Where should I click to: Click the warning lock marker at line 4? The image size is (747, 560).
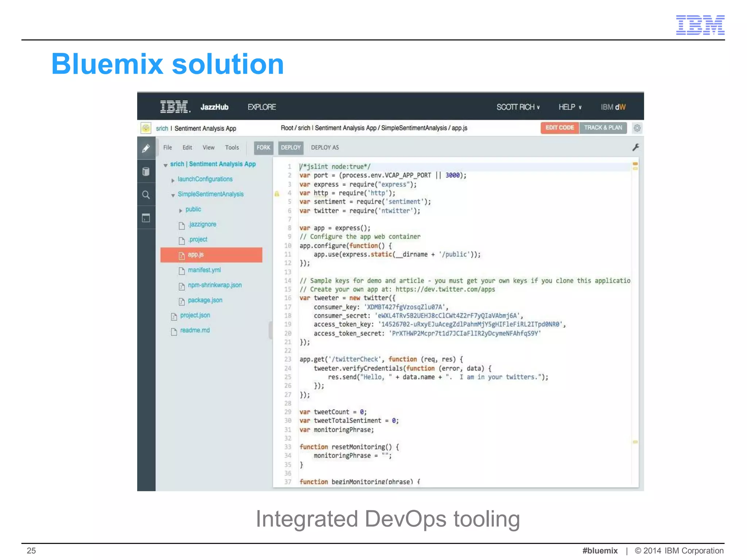(x=277, y=194)
